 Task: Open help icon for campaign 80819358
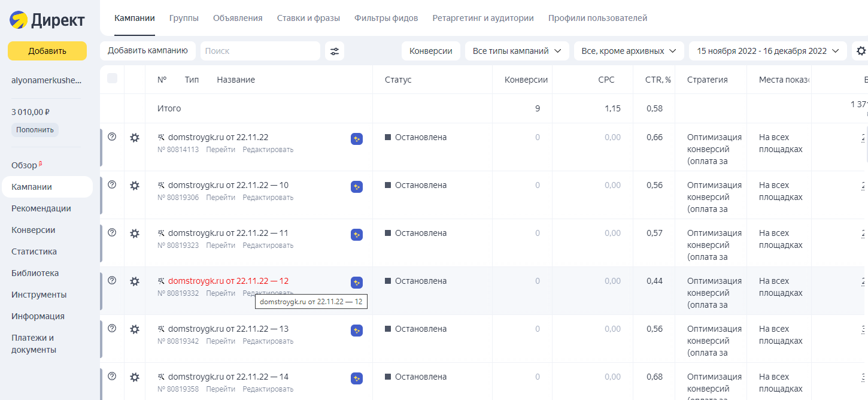tap(112, 376)
